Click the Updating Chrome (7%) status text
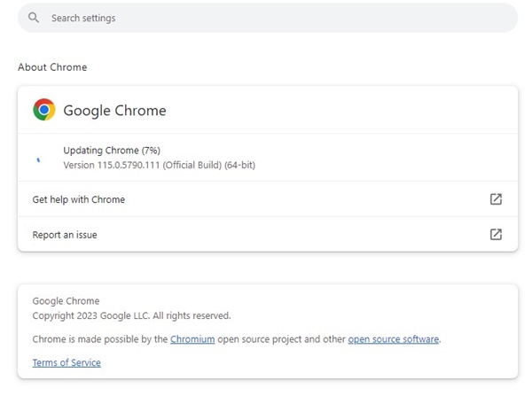This screenshot has height=396, width=532. pyautogui.click(x=112, y=151)
